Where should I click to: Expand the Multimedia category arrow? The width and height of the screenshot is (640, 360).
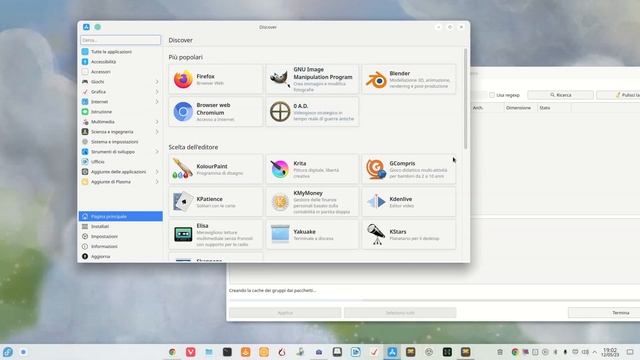tap(157, 122)
